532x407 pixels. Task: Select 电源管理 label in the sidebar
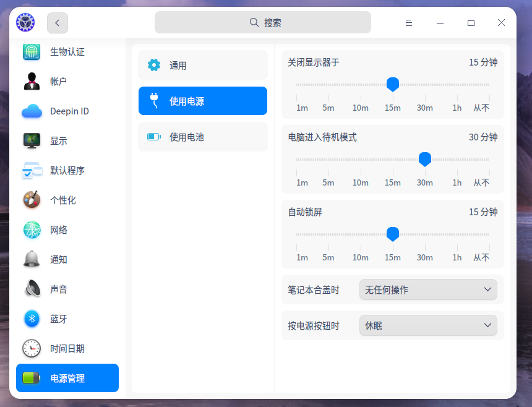point(67,378)
